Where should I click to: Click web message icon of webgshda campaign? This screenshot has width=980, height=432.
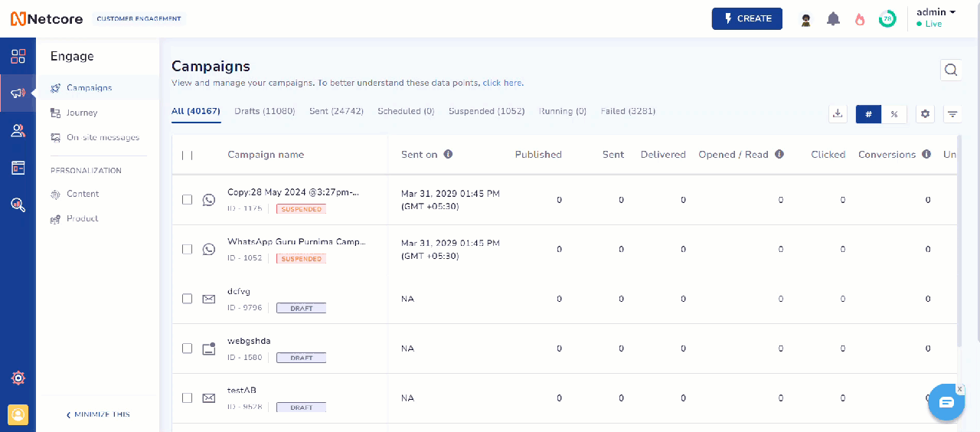click(209, 349)
